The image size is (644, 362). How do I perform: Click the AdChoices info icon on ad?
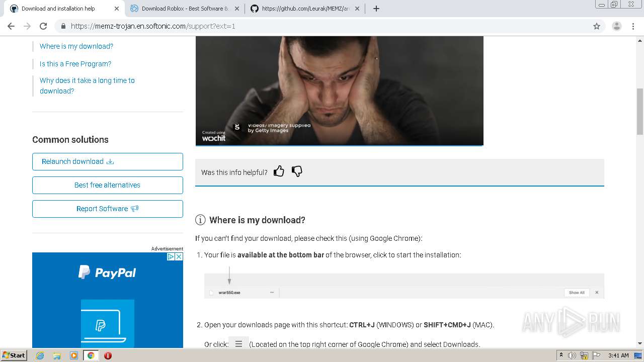click(x=171, y=256)
